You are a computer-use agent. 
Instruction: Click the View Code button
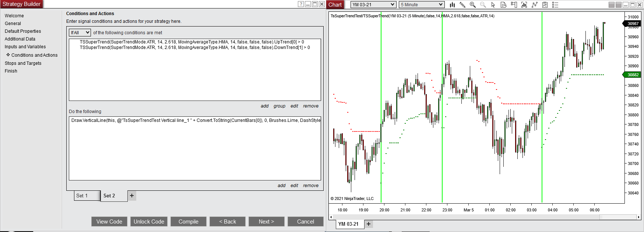point(109,221)
